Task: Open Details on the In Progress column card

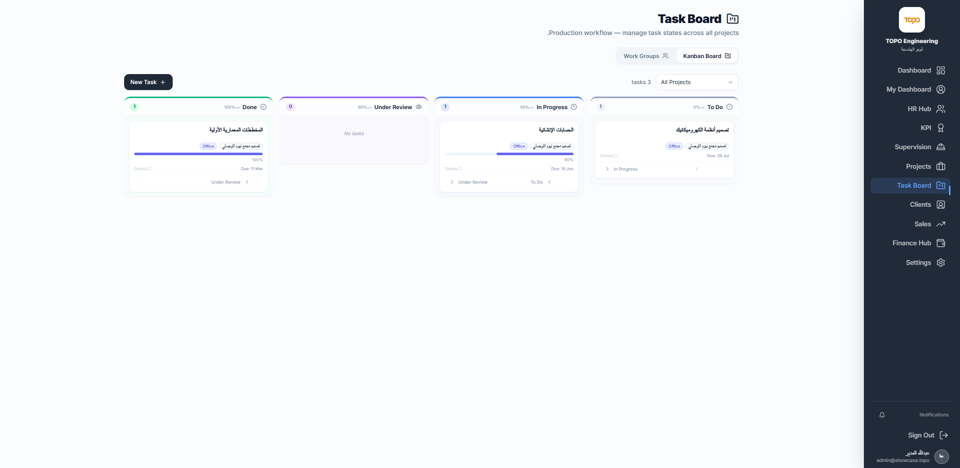Action: [453, 168]
